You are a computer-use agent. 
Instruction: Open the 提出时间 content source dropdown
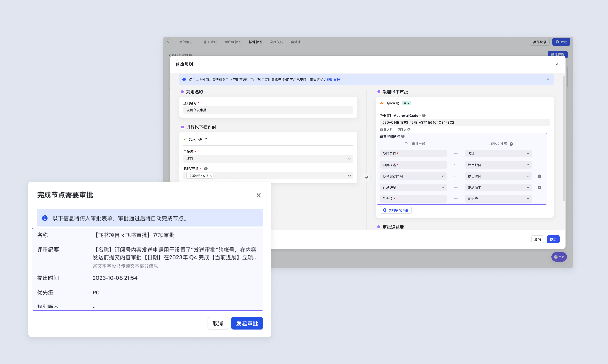[498, 176]
